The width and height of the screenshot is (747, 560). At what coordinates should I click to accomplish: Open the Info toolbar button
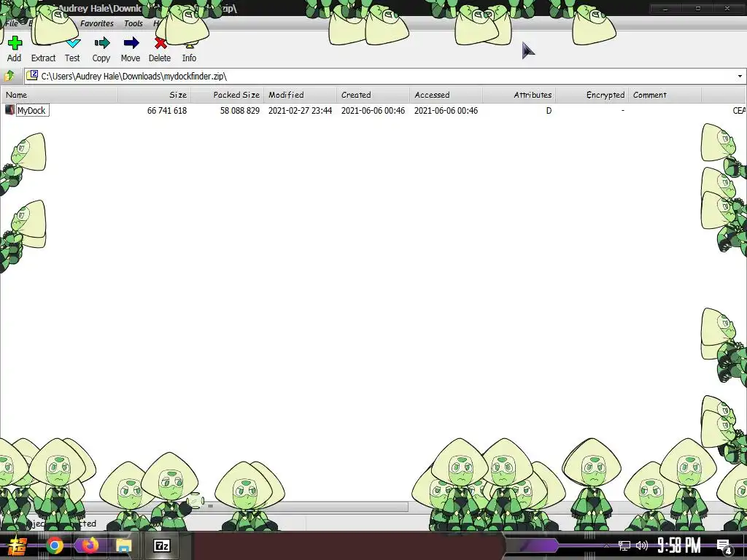pos(189,49)
